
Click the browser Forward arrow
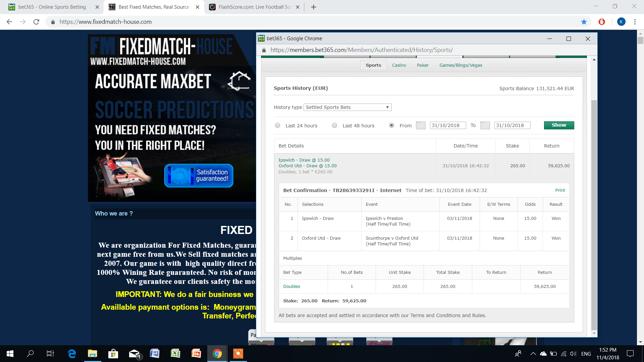[x=23, y=22]
